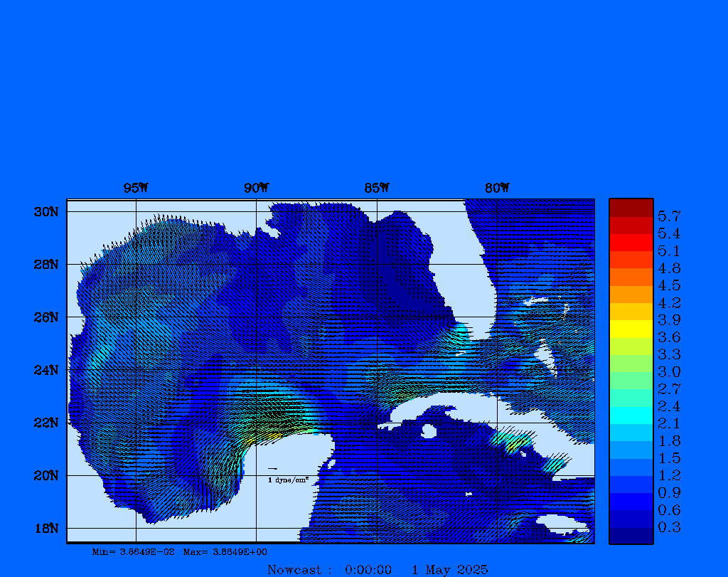Click the 18N latitude label
This screenshot has width=728, height=577.
tap(45, 528)
